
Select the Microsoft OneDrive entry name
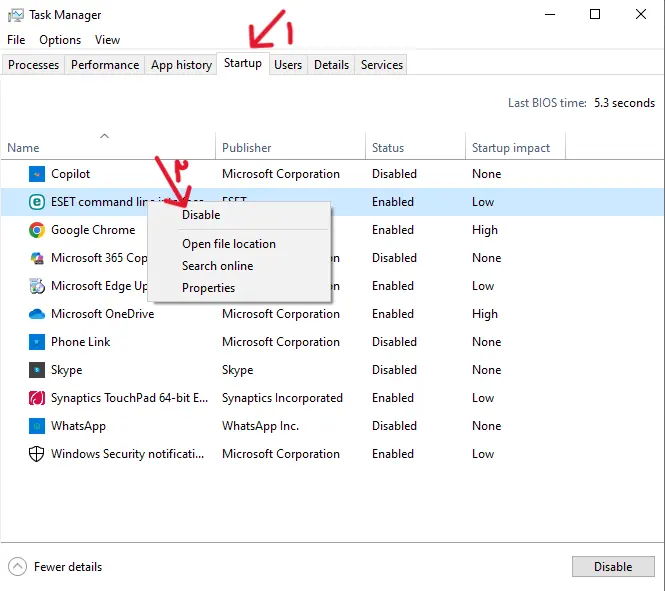coord(102,314)
